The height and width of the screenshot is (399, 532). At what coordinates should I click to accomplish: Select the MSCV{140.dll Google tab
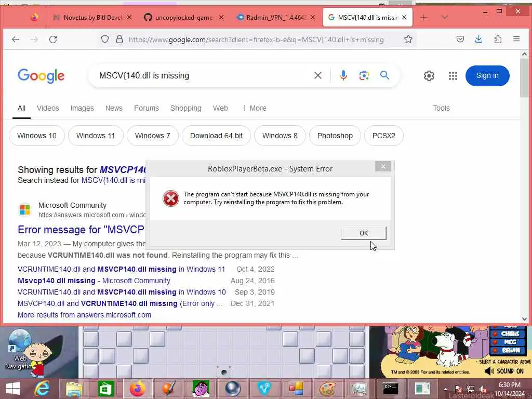click(x=367, y=17)
